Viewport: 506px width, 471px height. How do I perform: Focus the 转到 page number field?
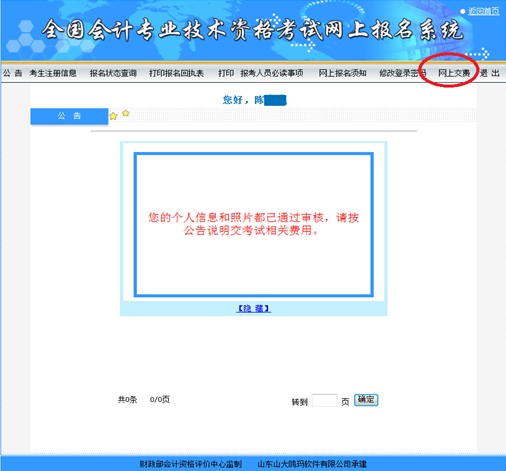(x=325, y=400)
